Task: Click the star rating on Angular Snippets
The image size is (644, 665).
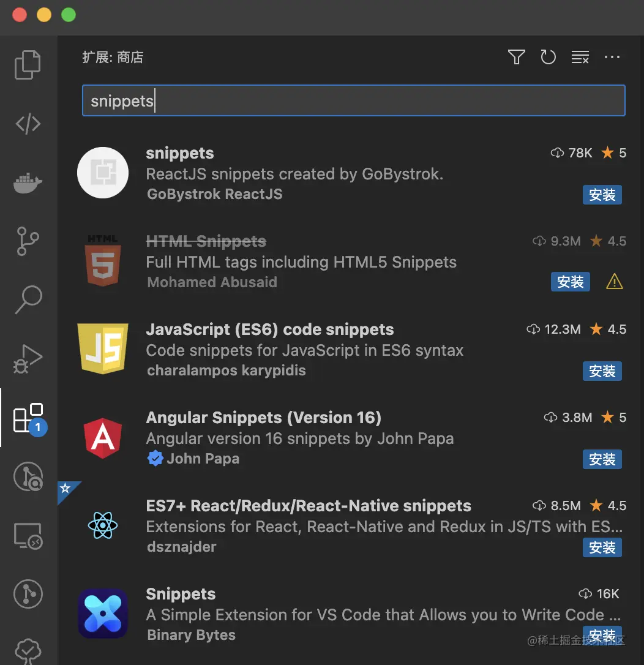Action: (x=613, y=418)
